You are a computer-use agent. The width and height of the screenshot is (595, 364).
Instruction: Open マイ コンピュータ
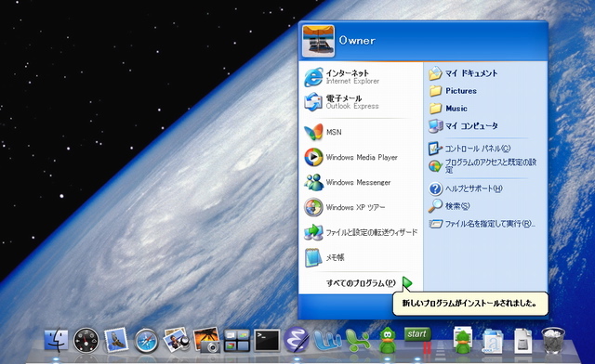pyautogui.click(x=463, y=126)
